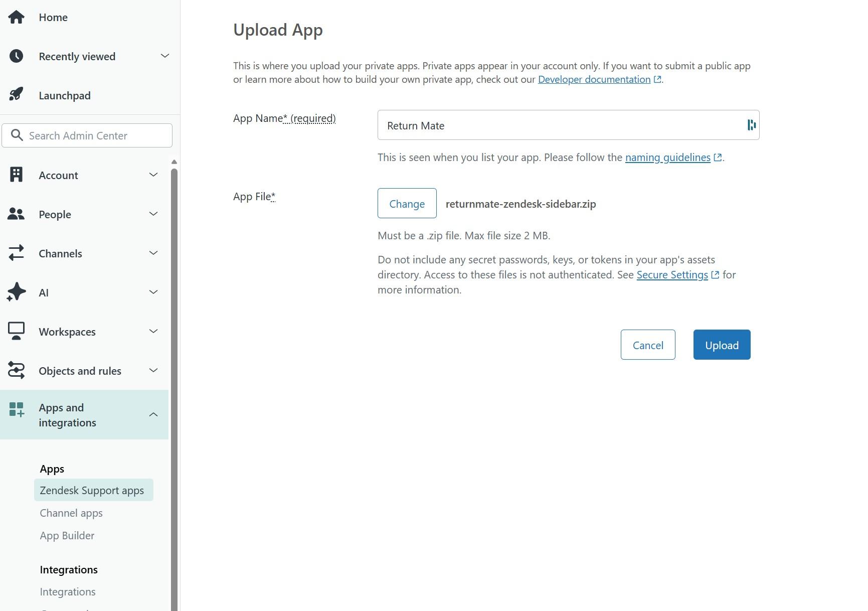Viewport: 868px width, 611px height.
Task: Click the App File label
Action: [x=254, y=197]
